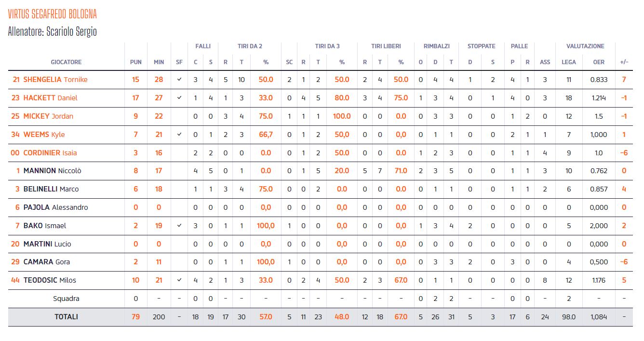644x341 pixels.
Task: Click the GIOCATORE column header
Action: [66, 62]
